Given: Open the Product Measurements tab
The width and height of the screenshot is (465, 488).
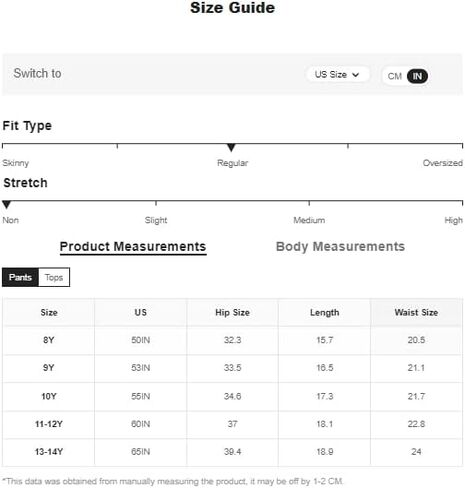Looking at the screenshot, I should [133, 247].
